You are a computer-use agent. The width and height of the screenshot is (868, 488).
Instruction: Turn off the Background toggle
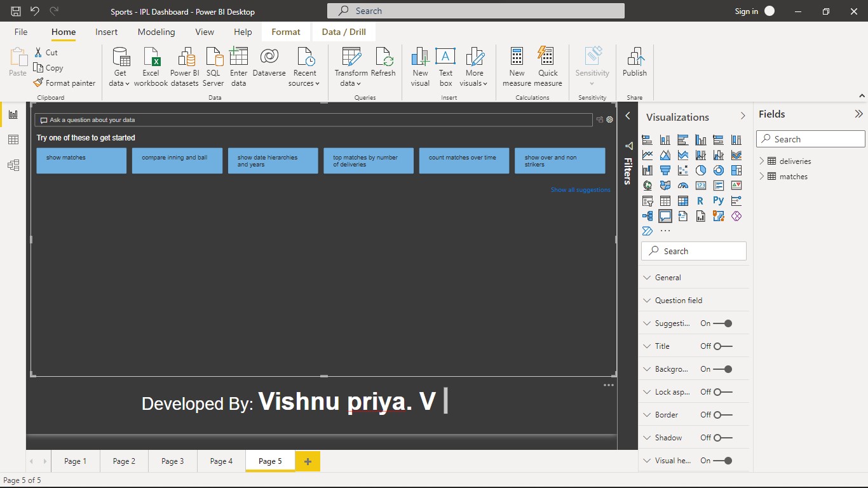coord(722,369)
